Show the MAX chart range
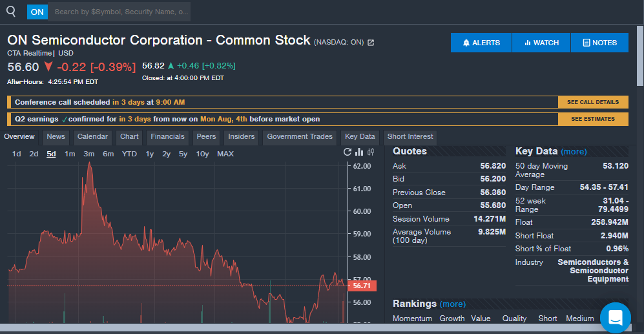 click(225, 154)
